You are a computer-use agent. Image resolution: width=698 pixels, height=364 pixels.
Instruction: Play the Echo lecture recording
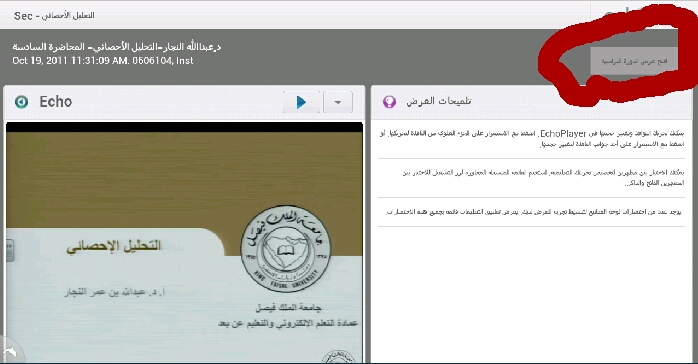coord(301,102)
